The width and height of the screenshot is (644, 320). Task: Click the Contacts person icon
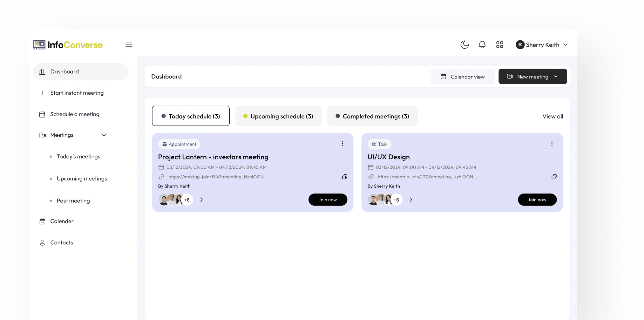click(42, 243)
